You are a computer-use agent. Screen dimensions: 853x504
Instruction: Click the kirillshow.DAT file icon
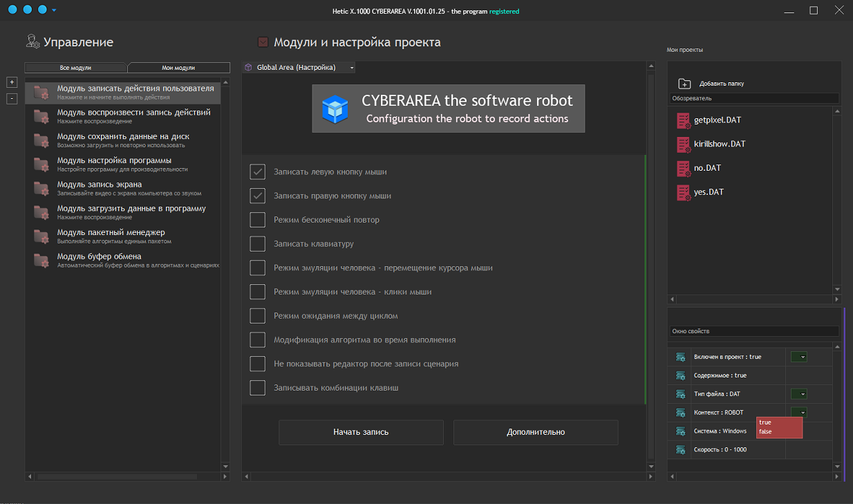point(684,145)
